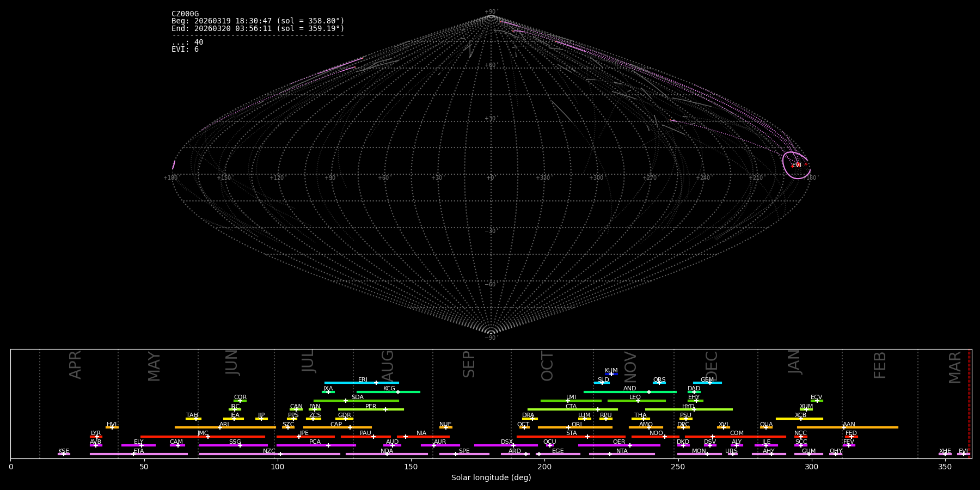This screenshot has height=490, width=980.
Task: Click the COR shower label
Action: [240, 397]
